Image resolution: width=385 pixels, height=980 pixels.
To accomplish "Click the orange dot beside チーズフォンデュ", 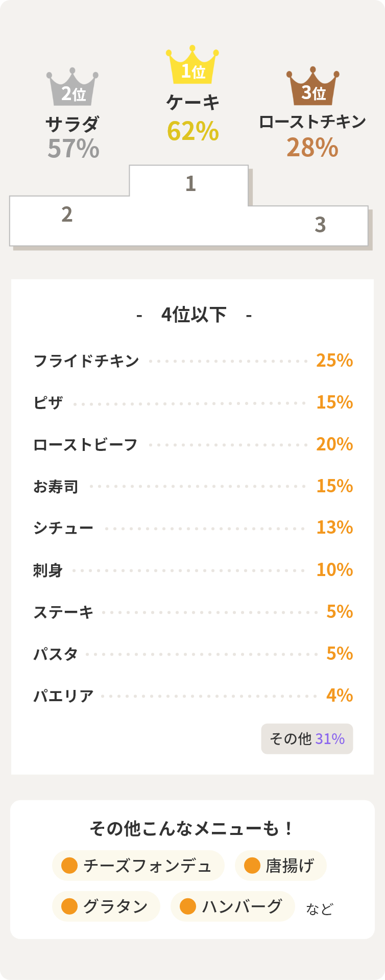I will point(69,866).
